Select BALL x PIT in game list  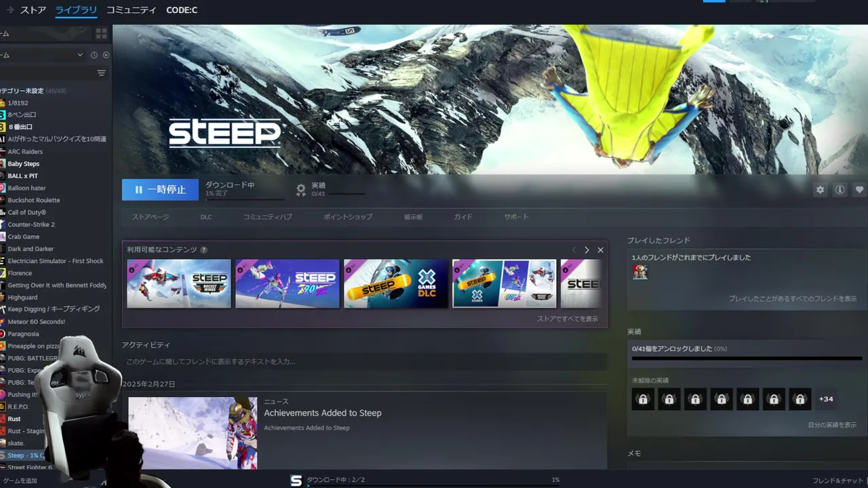[x=23, y=176]
